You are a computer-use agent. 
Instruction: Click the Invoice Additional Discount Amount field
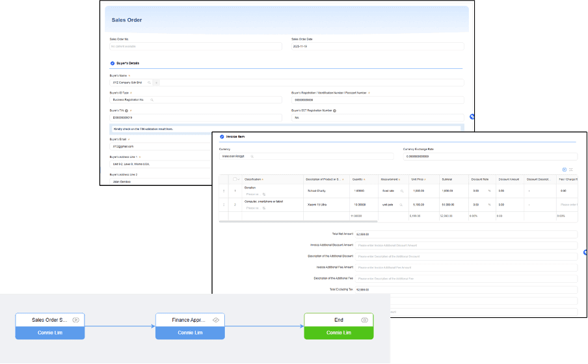(466, 246)
